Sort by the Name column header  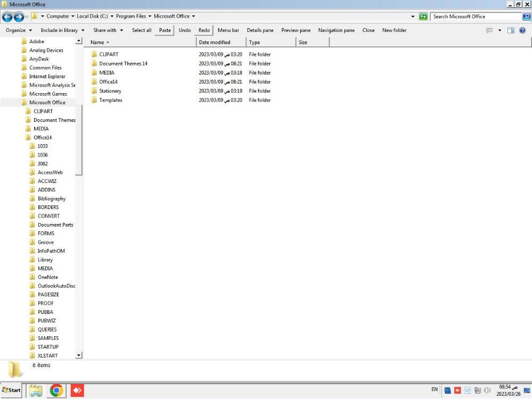click(x=140, y=43)
